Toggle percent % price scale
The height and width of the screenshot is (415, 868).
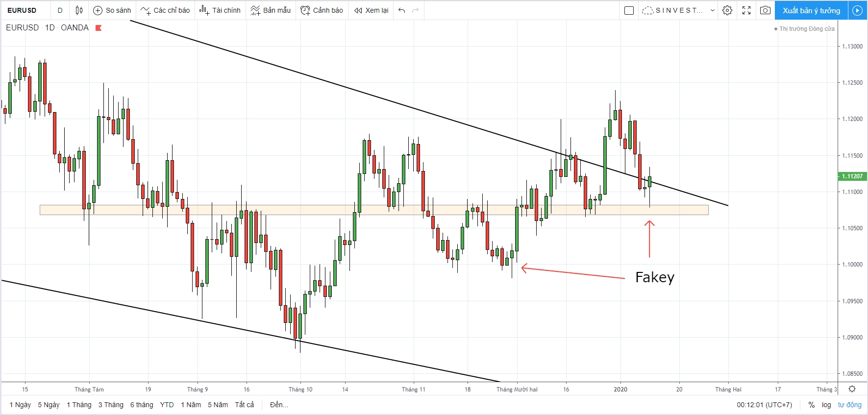812,405
